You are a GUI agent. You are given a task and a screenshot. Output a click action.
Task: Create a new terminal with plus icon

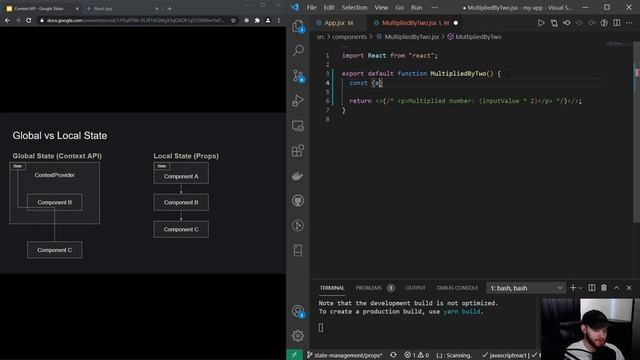573,288
